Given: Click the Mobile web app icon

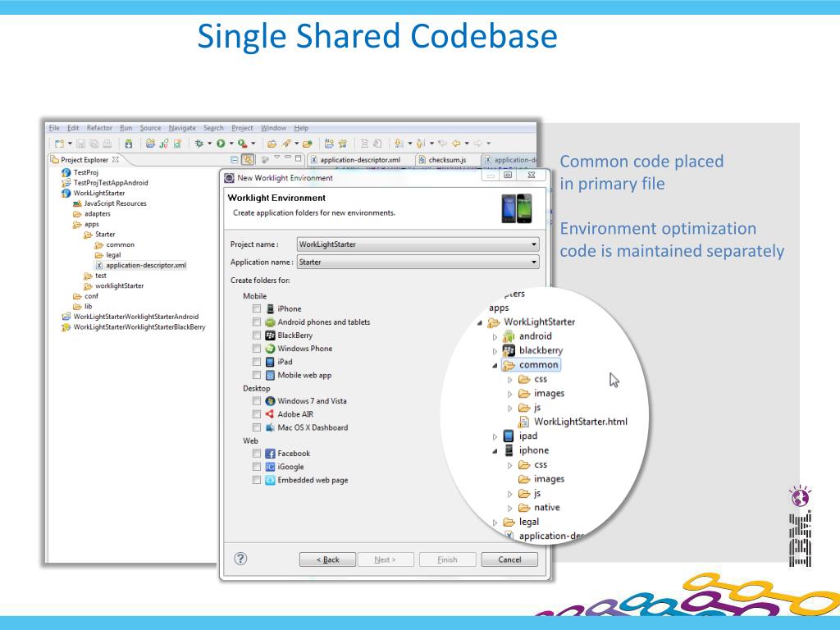Looking at the screenshot, I should click(x=271, y=375).
